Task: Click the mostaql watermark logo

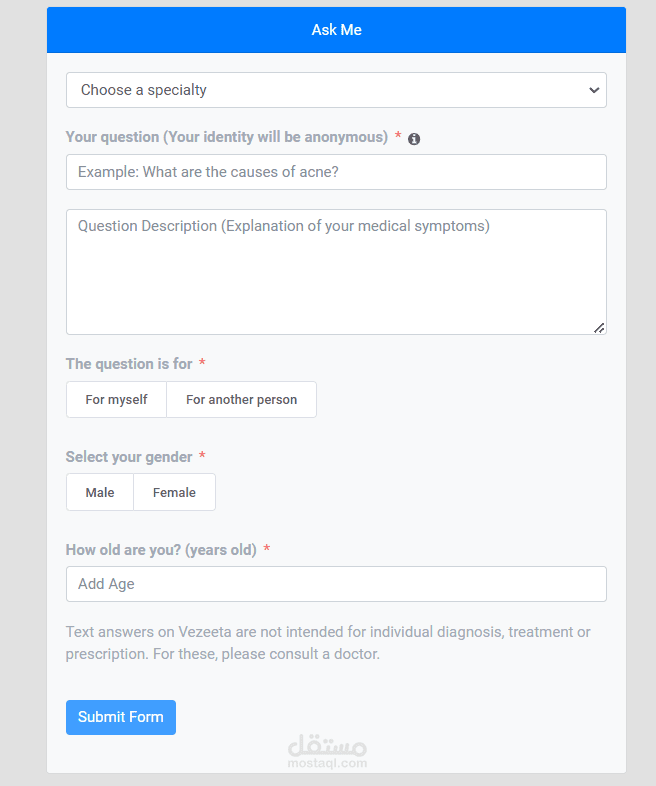Action: [x=327, y=752]
